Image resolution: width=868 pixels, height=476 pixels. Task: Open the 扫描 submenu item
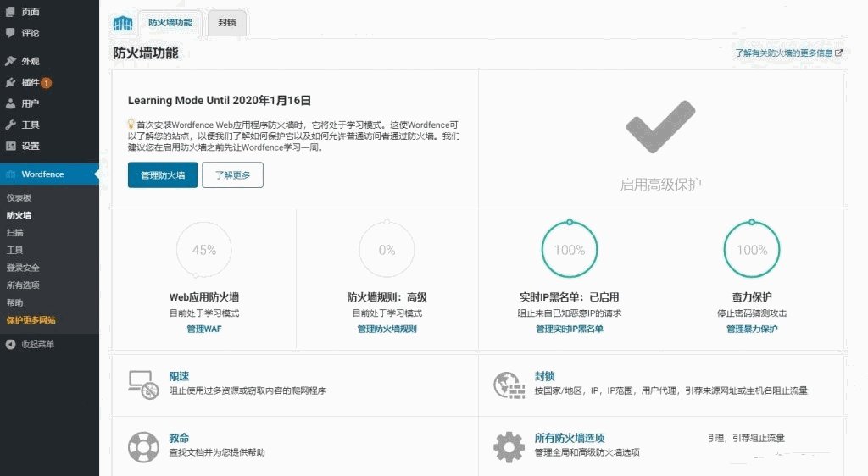[x=15, y=232]
